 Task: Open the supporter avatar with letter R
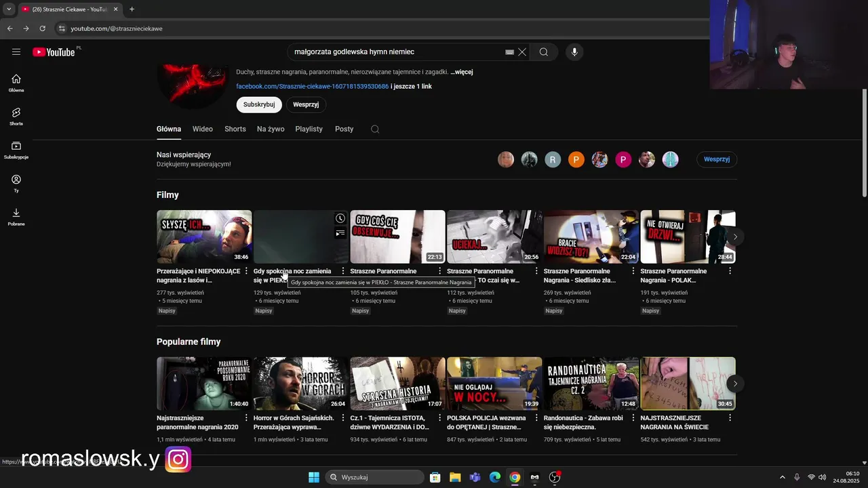[553, 159]
